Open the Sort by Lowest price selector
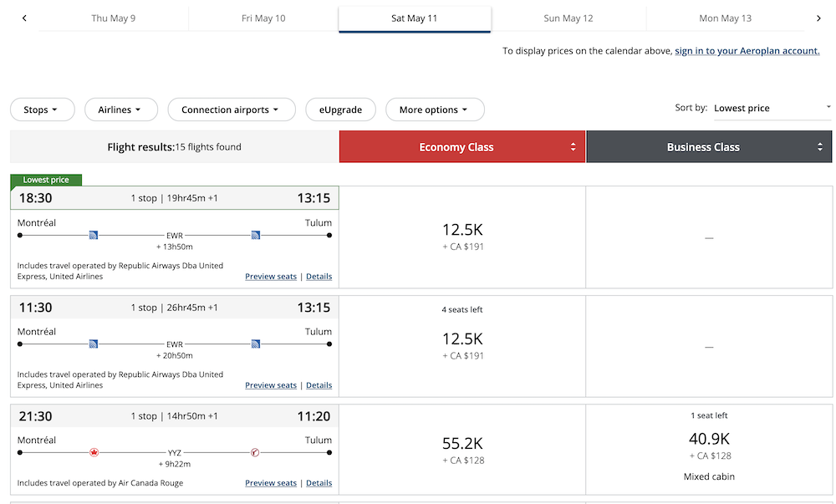This screenshot has width=836, height=504. coord(772,108)
